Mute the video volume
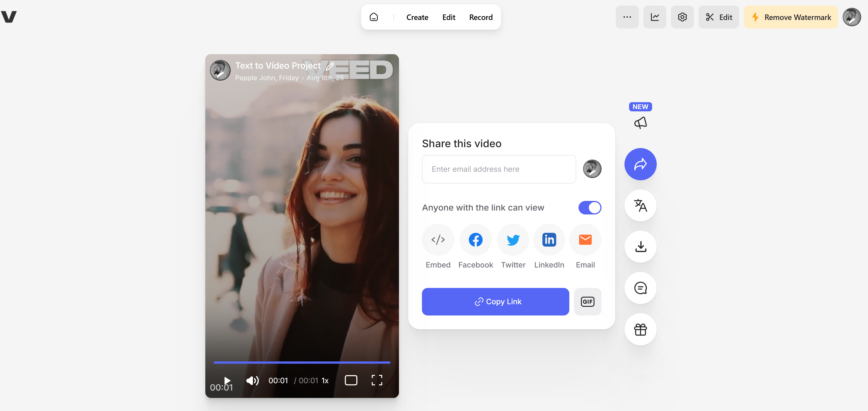This screenshot has width=868, height=411. tap(252, 381)
